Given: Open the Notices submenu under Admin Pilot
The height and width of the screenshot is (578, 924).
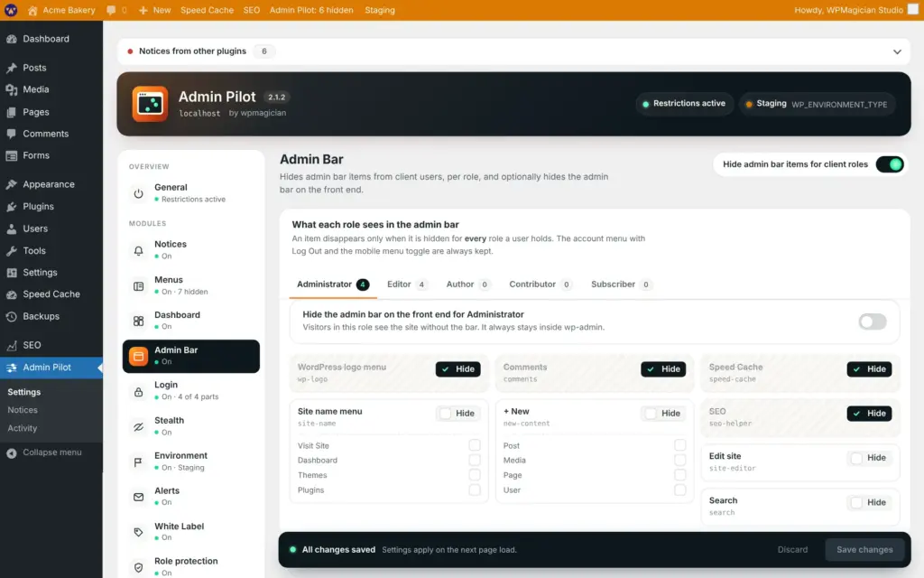Looking at the screenshot, I should coord(23,410).
